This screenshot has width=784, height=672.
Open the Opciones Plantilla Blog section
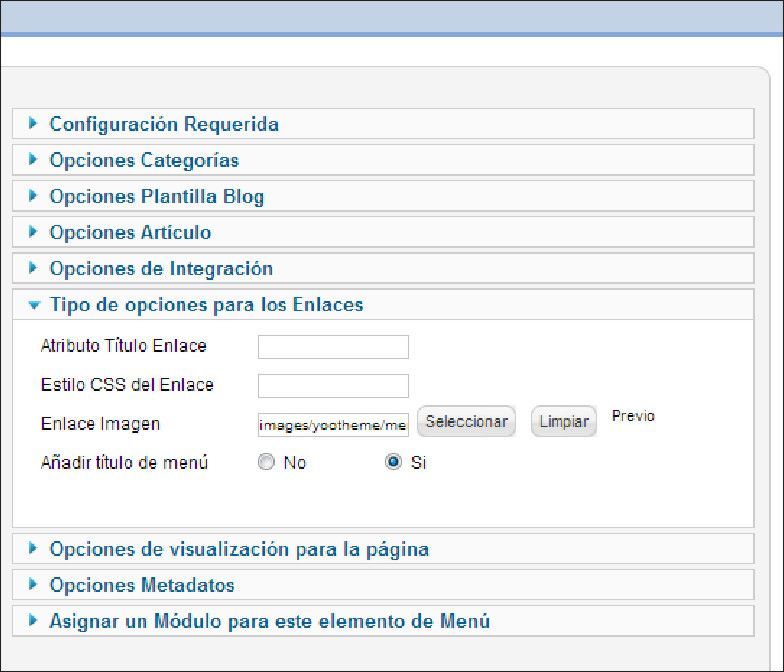(x=383, y=196)
